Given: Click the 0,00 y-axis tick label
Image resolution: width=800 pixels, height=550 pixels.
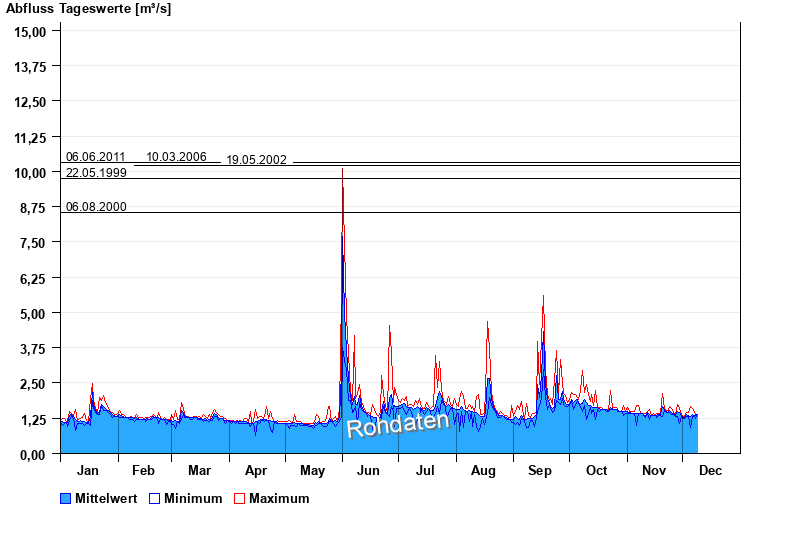Looking at the screenshot, I should pyautogui.click(x=34, y=454).
